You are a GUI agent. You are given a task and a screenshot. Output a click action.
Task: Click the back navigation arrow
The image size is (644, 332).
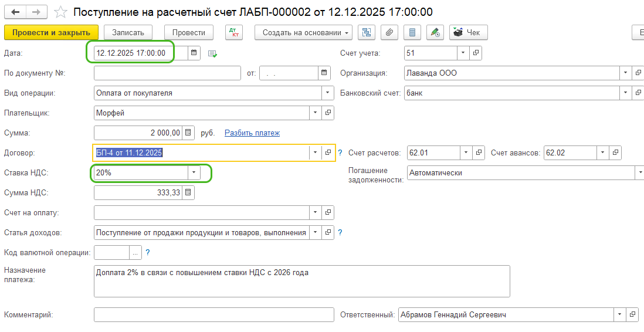[x=15, y=12]
